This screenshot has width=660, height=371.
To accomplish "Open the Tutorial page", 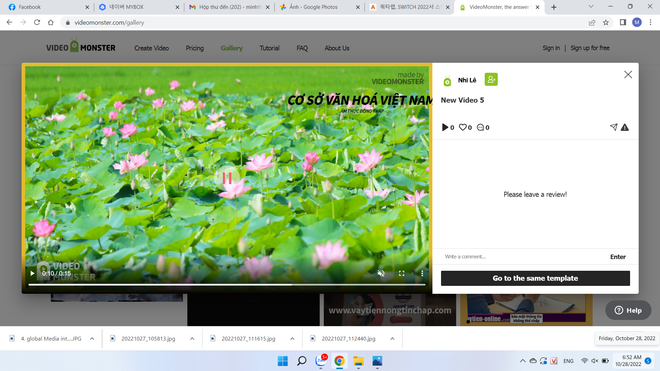I will tap(269, 48).
